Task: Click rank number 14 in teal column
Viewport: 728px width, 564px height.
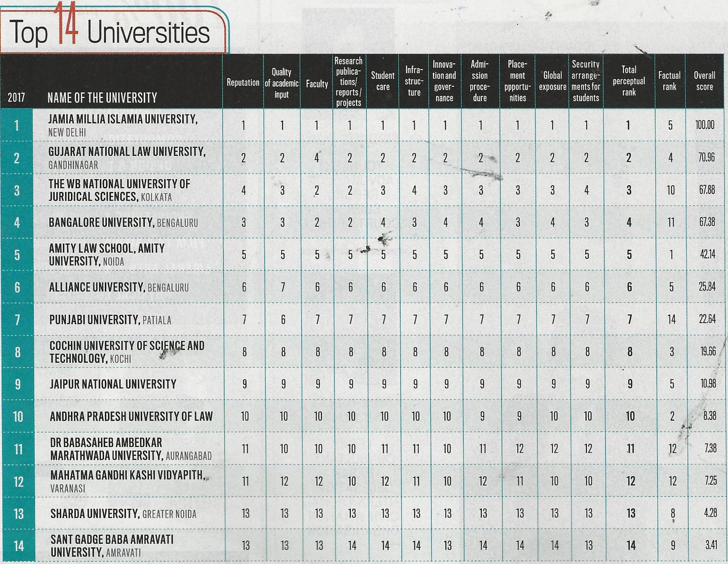Action: click(19, 546)
